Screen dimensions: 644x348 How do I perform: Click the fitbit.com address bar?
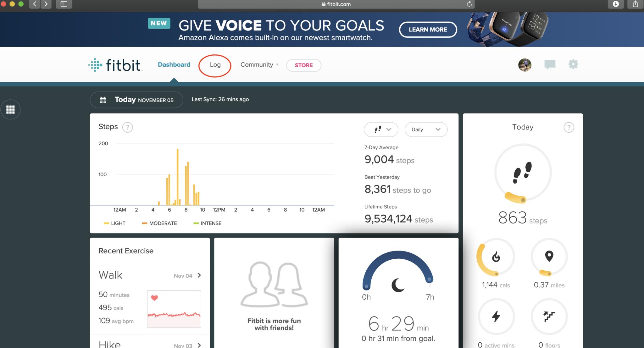coord(336,4)
